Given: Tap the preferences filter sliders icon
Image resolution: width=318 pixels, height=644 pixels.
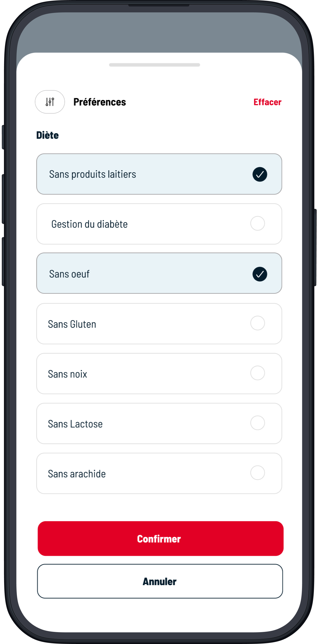Looking at the screenshot, I should point(50,102).
